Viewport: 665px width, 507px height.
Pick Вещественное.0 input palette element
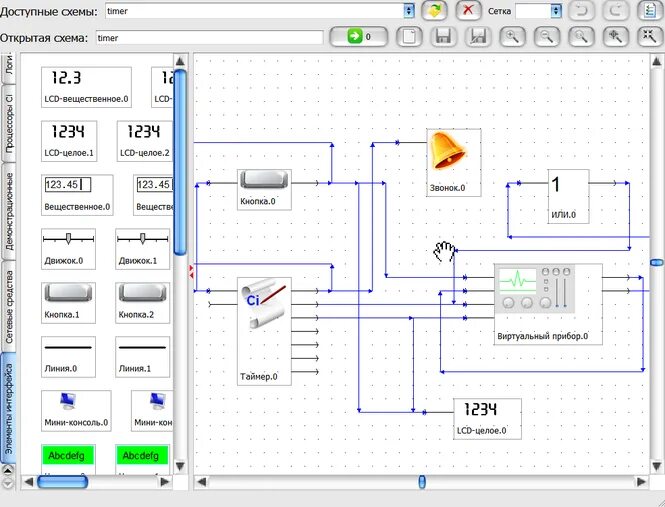(77, 195)
